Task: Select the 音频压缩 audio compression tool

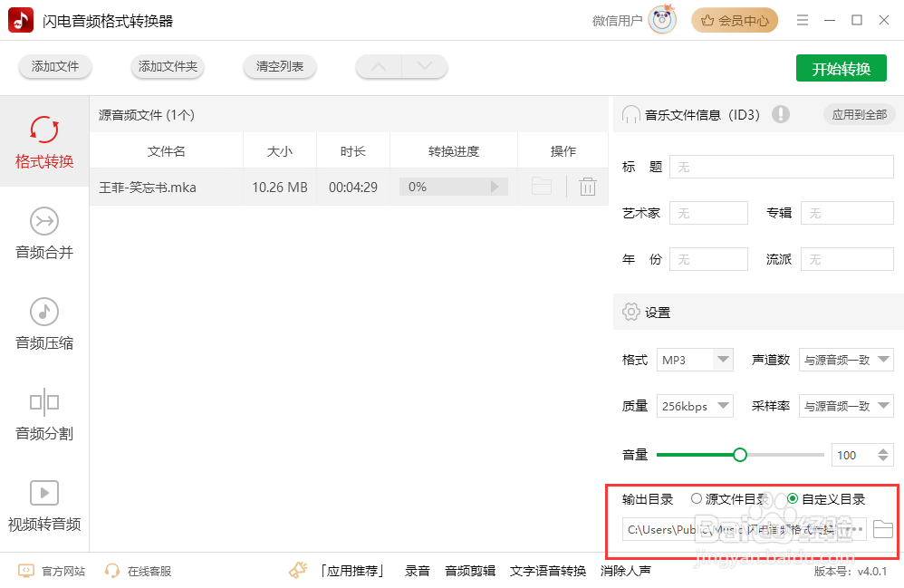Action: point(44,323)
